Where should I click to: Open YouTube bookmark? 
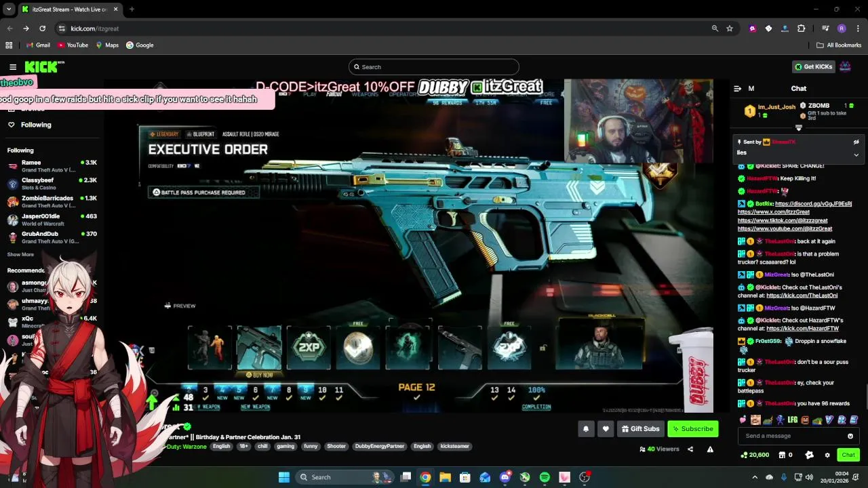[73, 45]
